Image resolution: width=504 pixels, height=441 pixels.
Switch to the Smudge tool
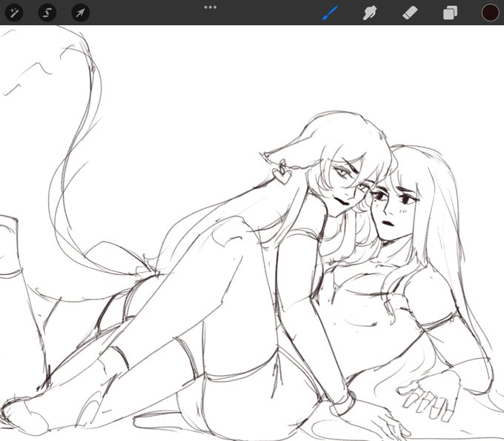[x=370, y=13]
